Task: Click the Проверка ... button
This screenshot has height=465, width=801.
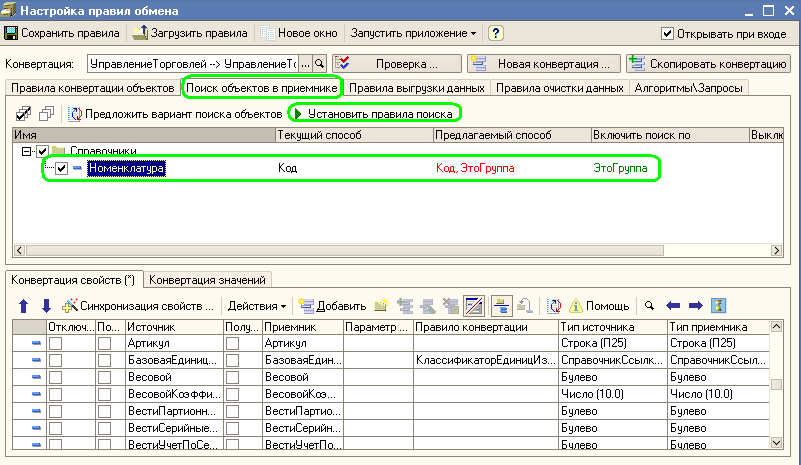Action: 397,64
